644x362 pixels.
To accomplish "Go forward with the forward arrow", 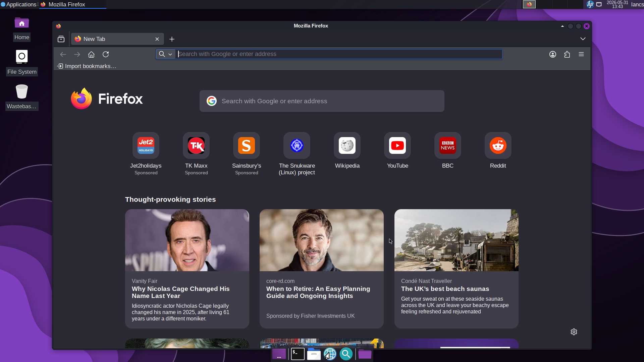I will click(77, 54).
